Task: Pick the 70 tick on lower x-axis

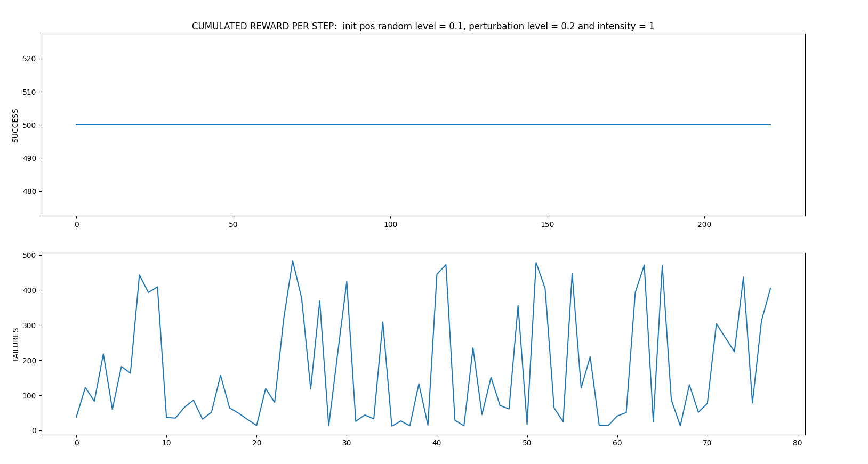Action: click(x=708, y=443)
